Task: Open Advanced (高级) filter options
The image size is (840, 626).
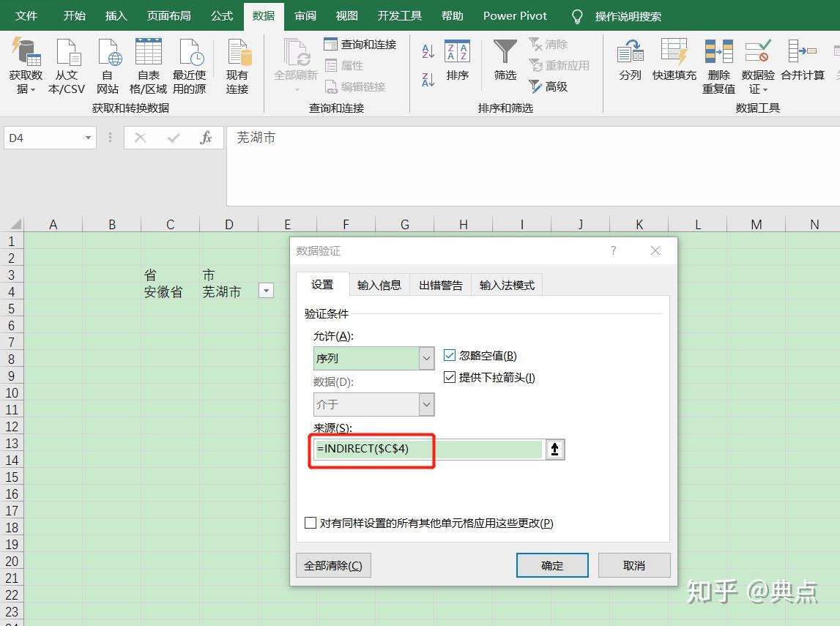Action: click(x=548, y=86)
